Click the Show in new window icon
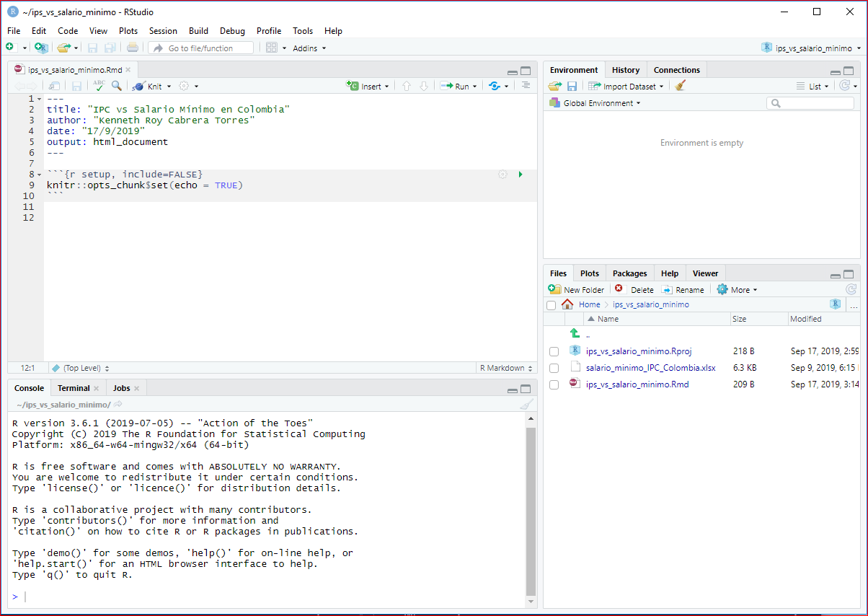The image size is (868, 616). (55, 86)
